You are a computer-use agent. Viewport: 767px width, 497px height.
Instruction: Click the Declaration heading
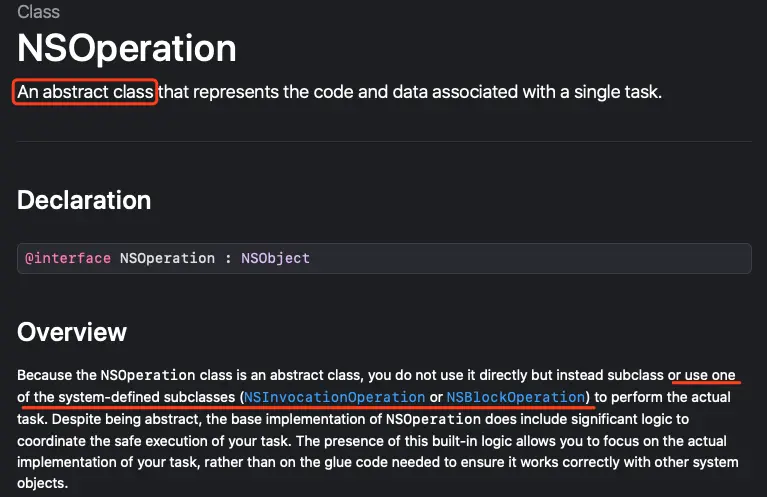point(84,200)
